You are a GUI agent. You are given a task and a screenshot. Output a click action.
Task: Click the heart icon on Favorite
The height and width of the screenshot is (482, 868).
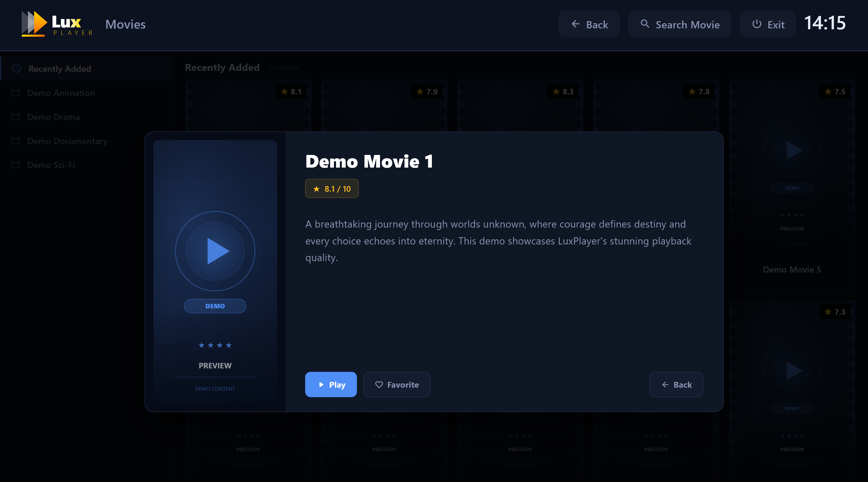click(379, 384)
